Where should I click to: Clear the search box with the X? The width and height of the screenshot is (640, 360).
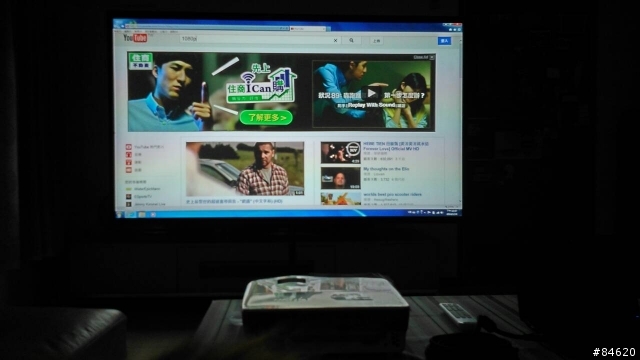pos(336,40)
